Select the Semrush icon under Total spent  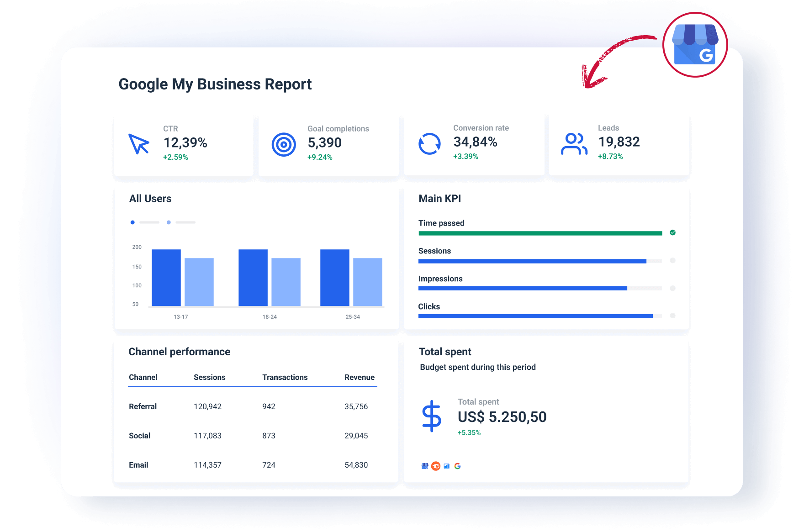pos(435,466)
